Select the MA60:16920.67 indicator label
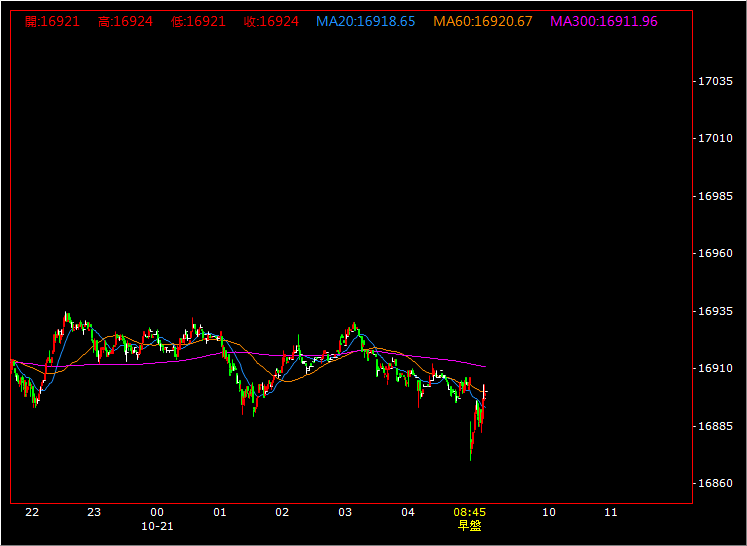The height and width of the screenshot is (546, 747). point(483,21)
